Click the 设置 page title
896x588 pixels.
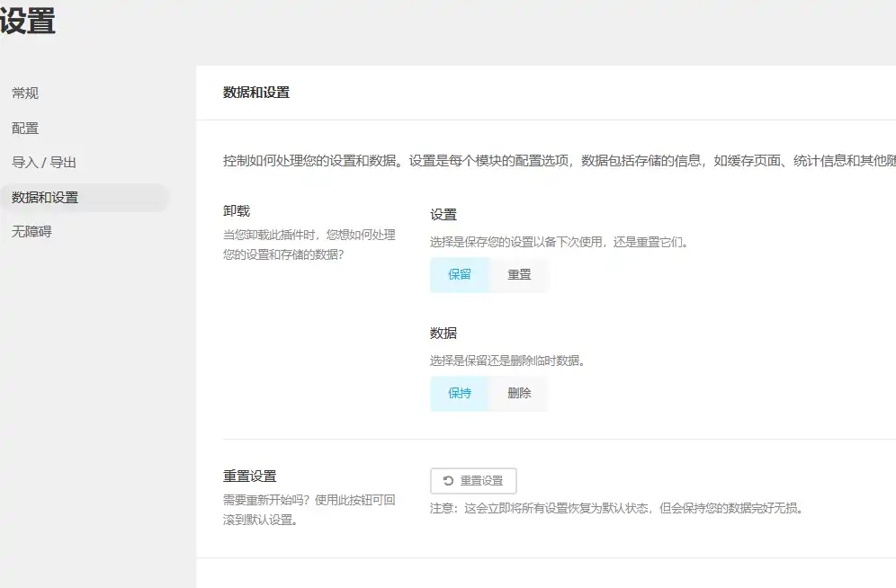(29, 21)
